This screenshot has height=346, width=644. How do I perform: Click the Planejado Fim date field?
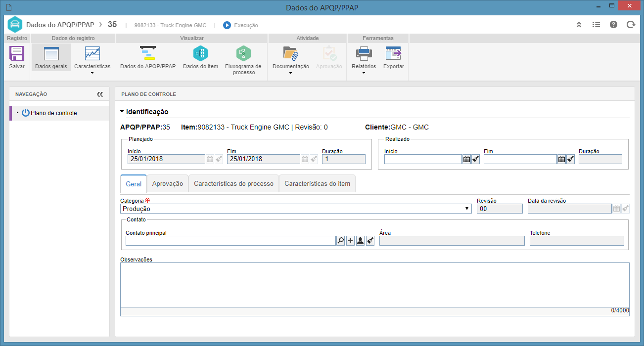pyautogui.click(x=264, y=159)
